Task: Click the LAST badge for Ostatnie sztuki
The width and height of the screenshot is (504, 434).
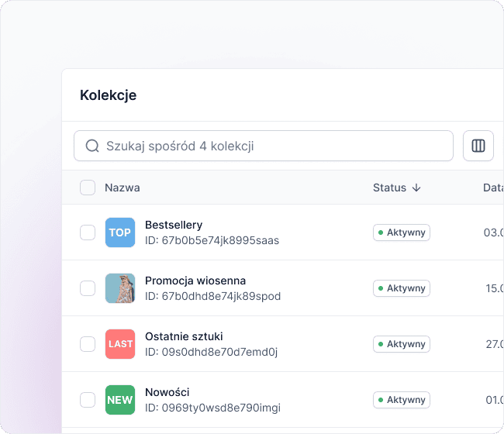Action: point(120,344)
